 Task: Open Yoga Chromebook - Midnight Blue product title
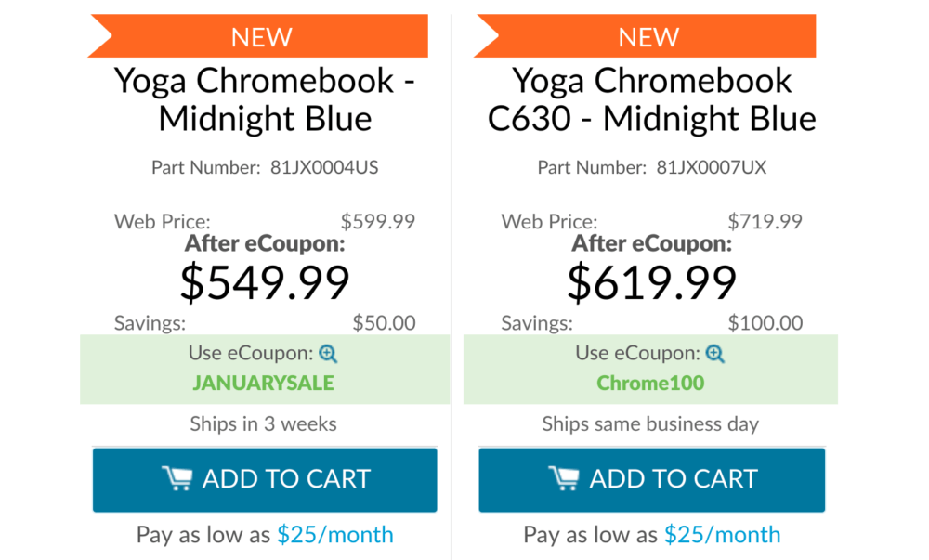[265, 98]
